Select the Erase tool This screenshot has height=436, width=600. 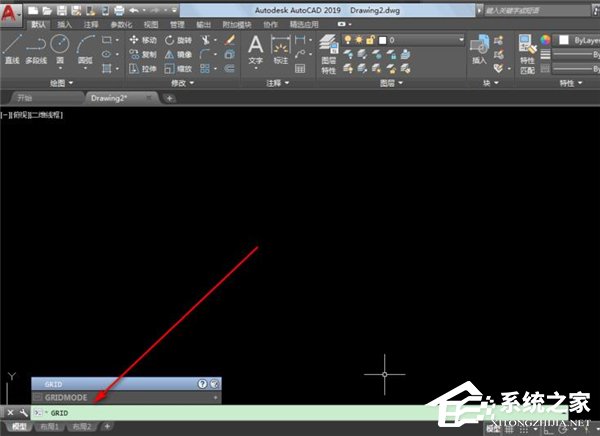pos(230,40)
